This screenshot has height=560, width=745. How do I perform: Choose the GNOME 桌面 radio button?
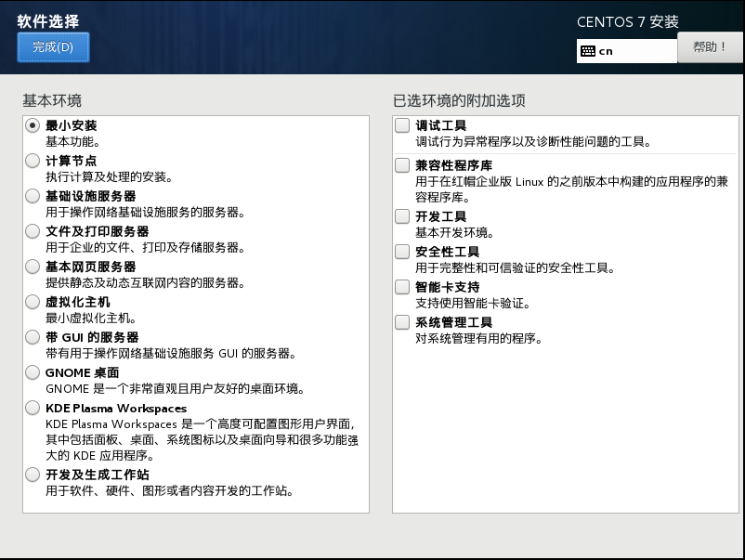point(33,372)
